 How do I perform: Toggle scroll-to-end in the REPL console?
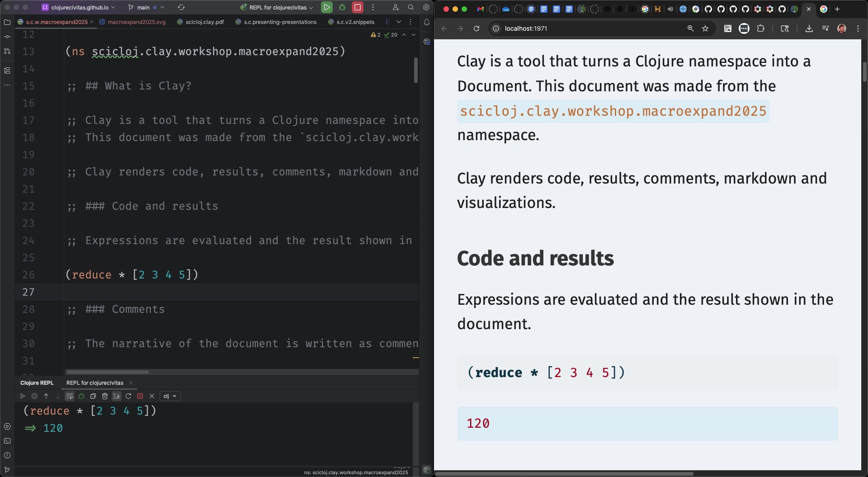click(x=117, y=396)
